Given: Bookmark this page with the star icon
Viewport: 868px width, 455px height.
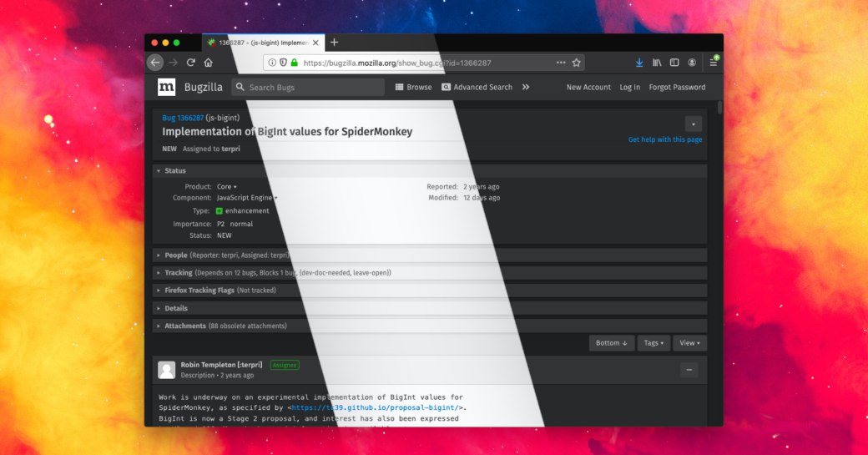Looking at the screenshot, I should click(x=576, y=63).
